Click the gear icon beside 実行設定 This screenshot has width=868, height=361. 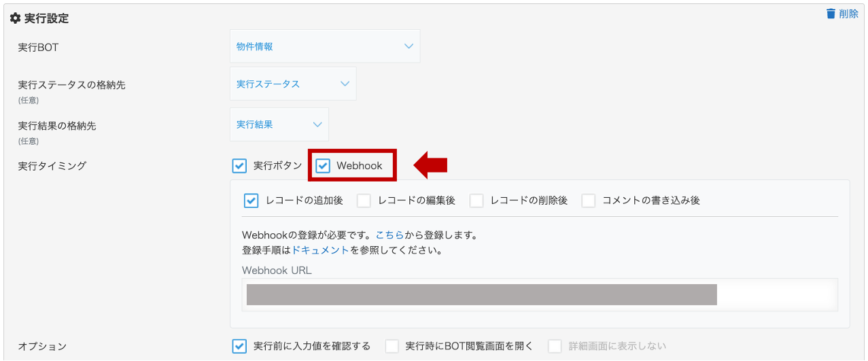15,18
